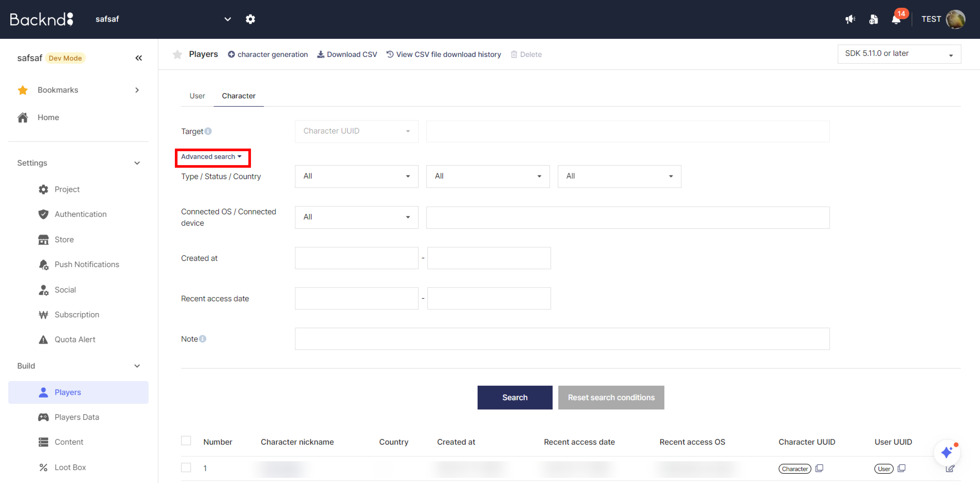Open the project selector dropdown safsaf

(164, 19)
